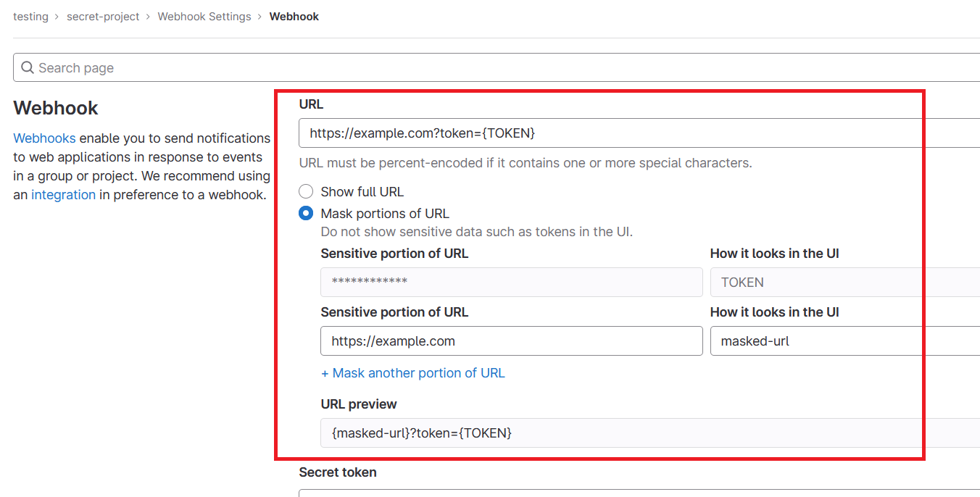
Task: Open the Webhooks documentation link
Action: tap(44, 138)
